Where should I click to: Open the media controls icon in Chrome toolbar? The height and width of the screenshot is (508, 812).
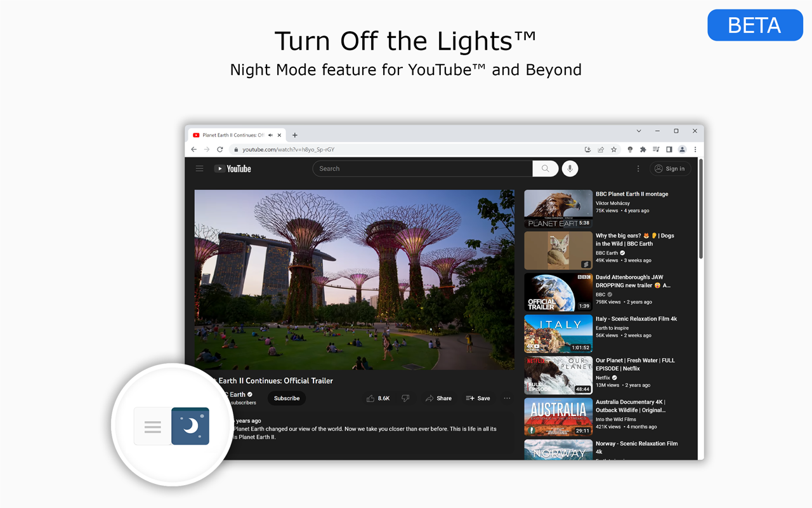[656, 150]
